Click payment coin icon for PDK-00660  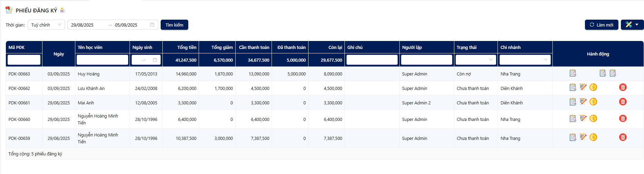[x=593, y=119]
